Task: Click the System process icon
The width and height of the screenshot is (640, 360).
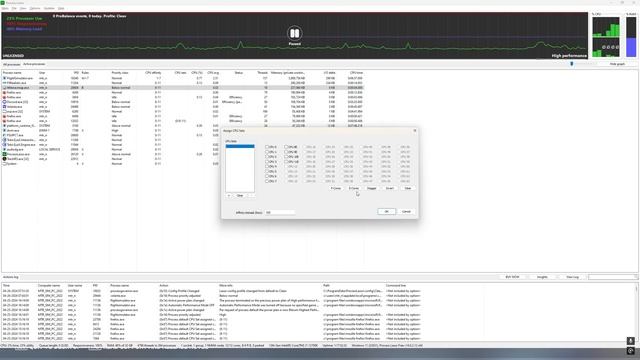Action: [4, 164]
